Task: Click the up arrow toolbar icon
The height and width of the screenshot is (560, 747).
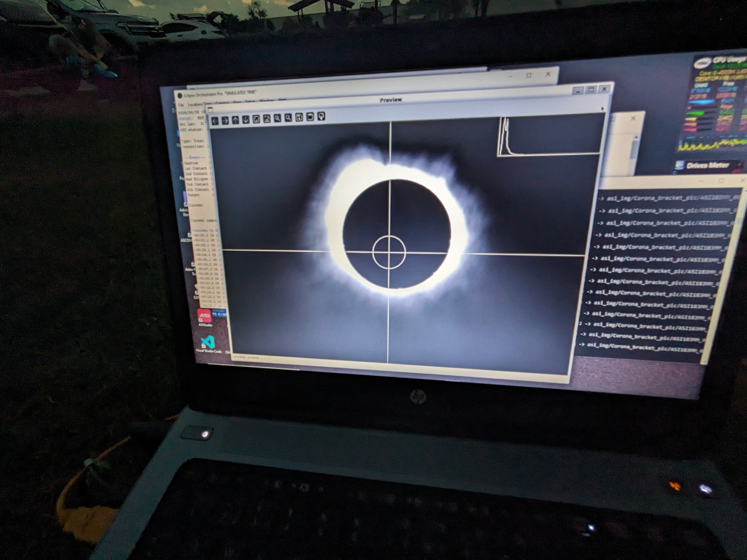Action: click(236, 120)
